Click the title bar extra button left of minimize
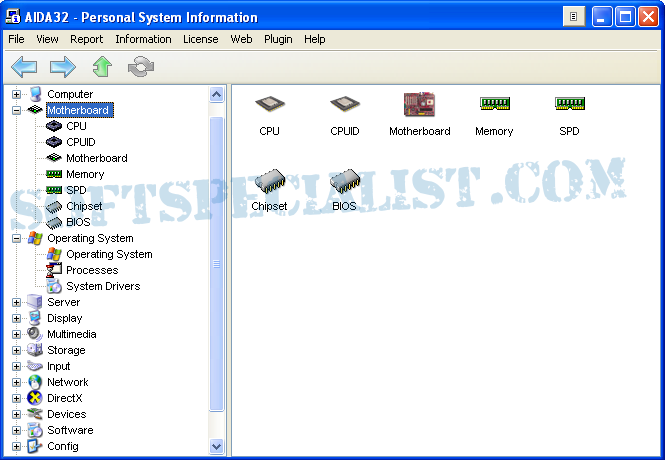665x460 pixels. point(574,17)
